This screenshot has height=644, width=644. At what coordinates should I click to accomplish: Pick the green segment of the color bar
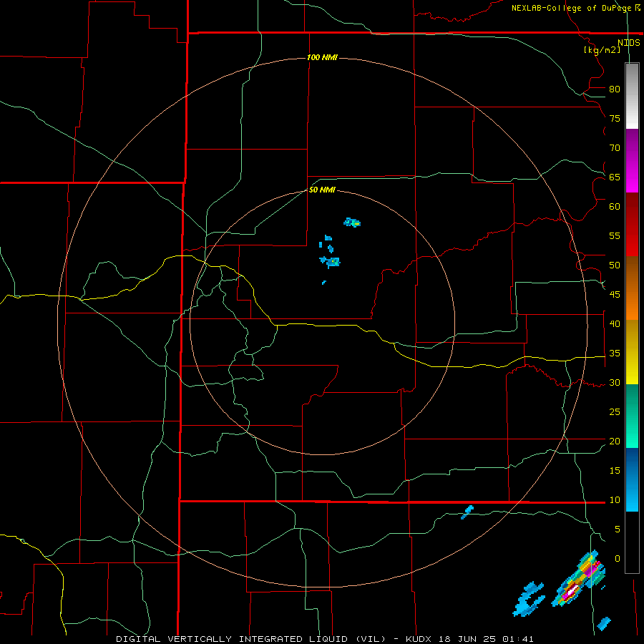click(x=632, y=416)
